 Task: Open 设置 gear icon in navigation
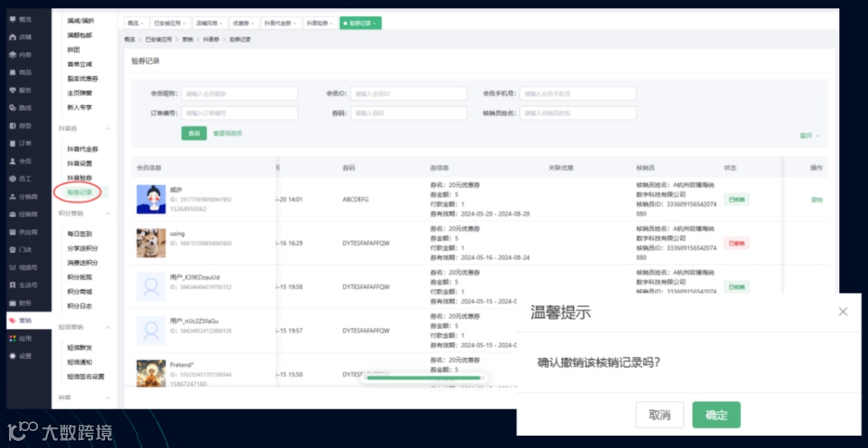point(13,356)
